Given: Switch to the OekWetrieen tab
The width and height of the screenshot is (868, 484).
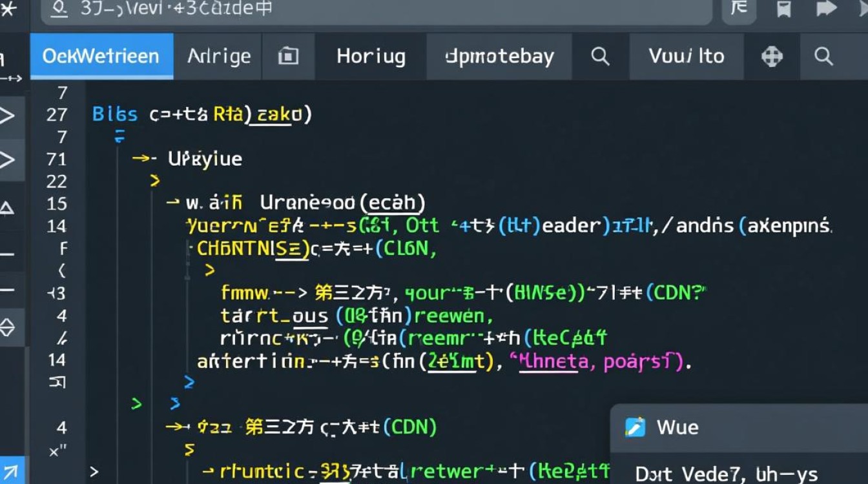Looking at the screenshot, I should (101, 57).
